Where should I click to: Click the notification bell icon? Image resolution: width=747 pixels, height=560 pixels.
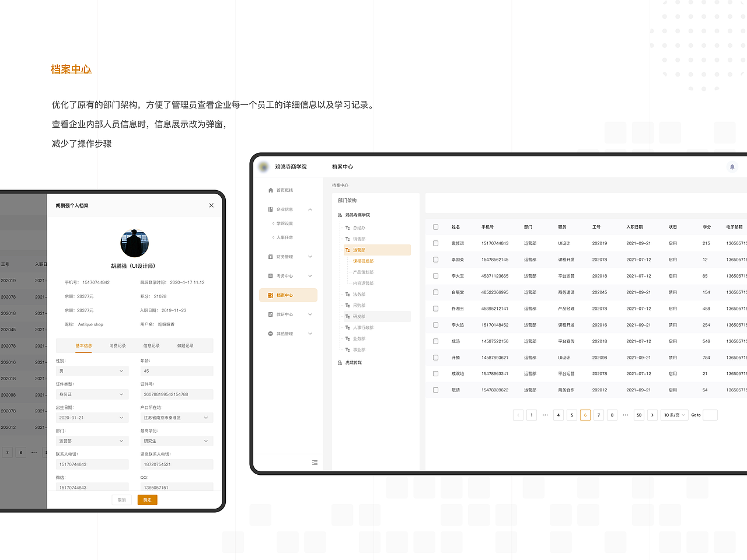[732, 167]
